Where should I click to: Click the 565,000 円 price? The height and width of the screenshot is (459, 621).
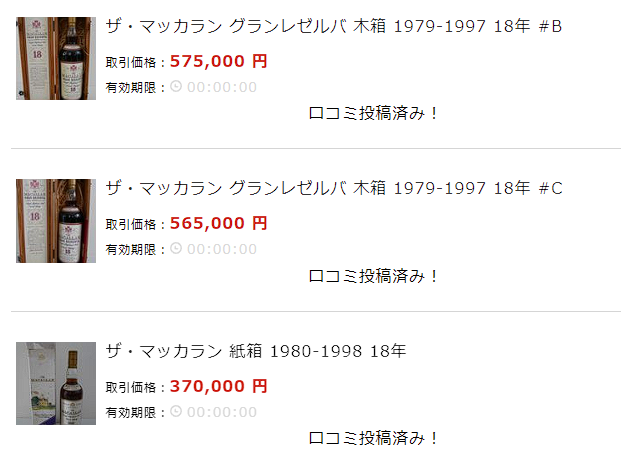point(219,224)
